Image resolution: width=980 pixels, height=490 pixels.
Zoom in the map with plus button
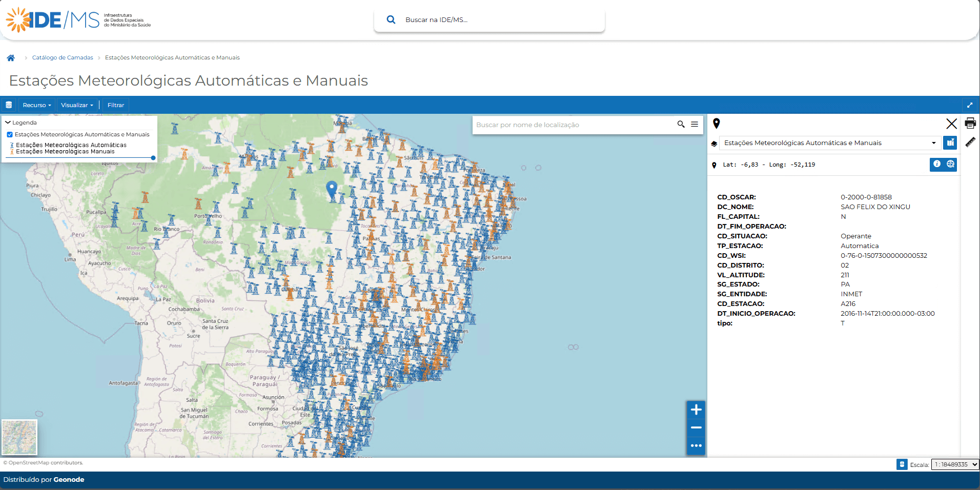[x=696, y=410]
